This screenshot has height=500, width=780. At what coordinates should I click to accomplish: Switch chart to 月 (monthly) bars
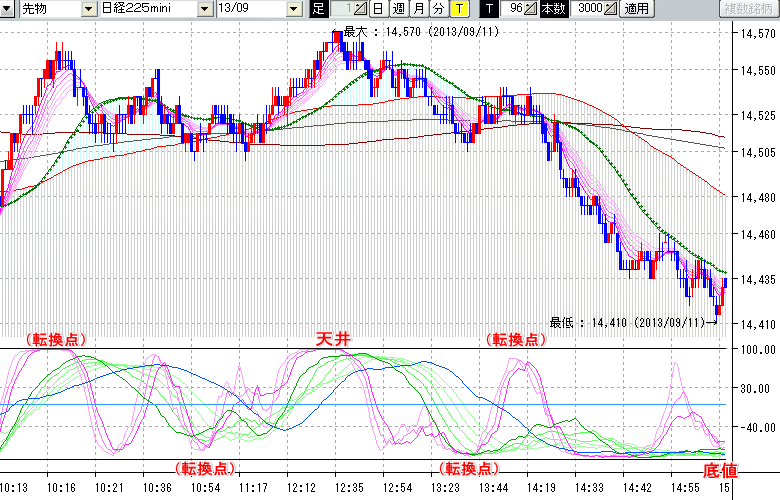pos(418,9)
